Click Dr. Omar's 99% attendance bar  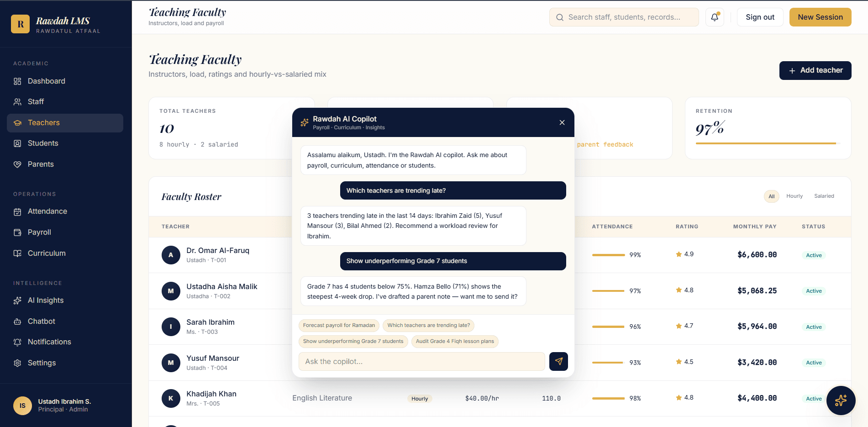tap(608, 255)
